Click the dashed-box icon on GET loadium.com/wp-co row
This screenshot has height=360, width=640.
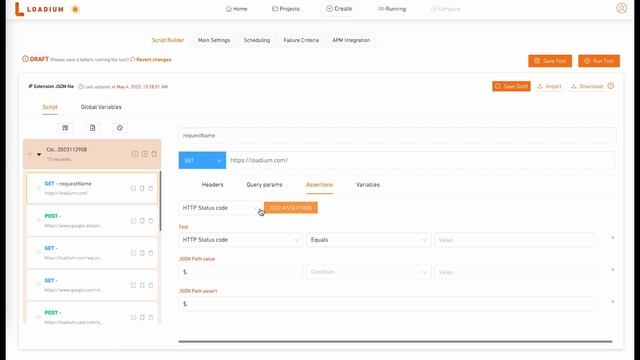pyautogui.click(x=133, y=253)
